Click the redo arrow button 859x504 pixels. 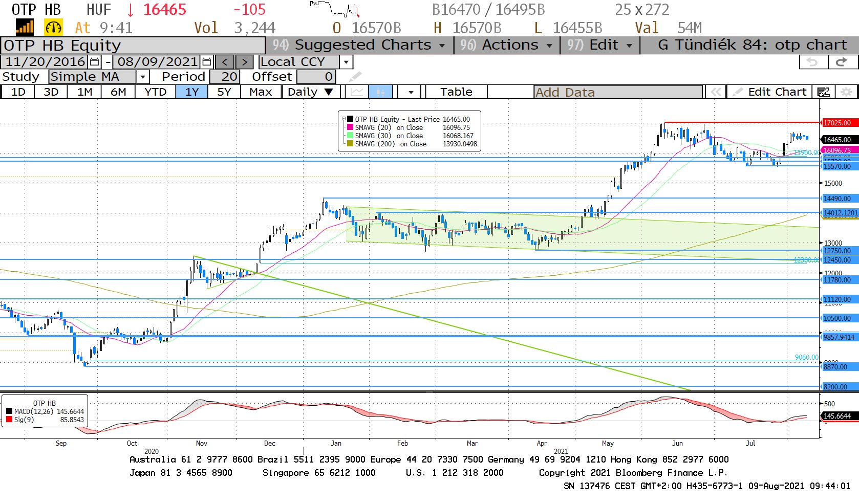click(842, 62)
